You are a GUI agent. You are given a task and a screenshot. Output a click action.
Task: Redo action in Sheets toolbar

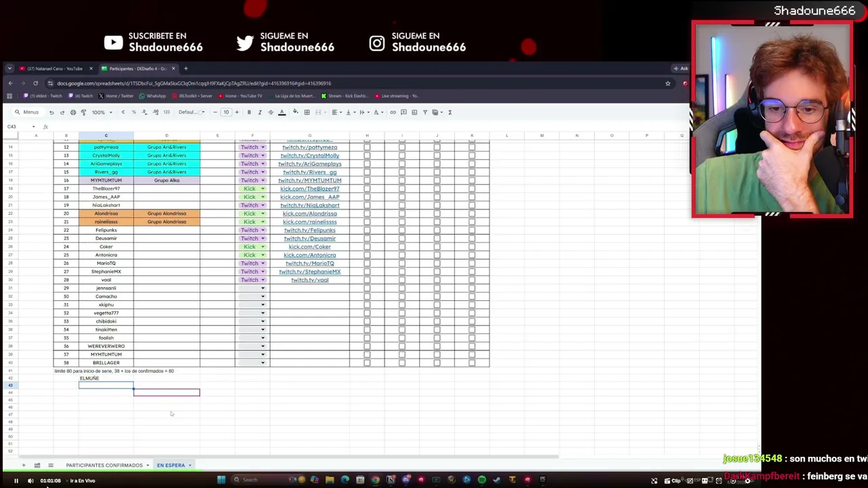[62, 113]
